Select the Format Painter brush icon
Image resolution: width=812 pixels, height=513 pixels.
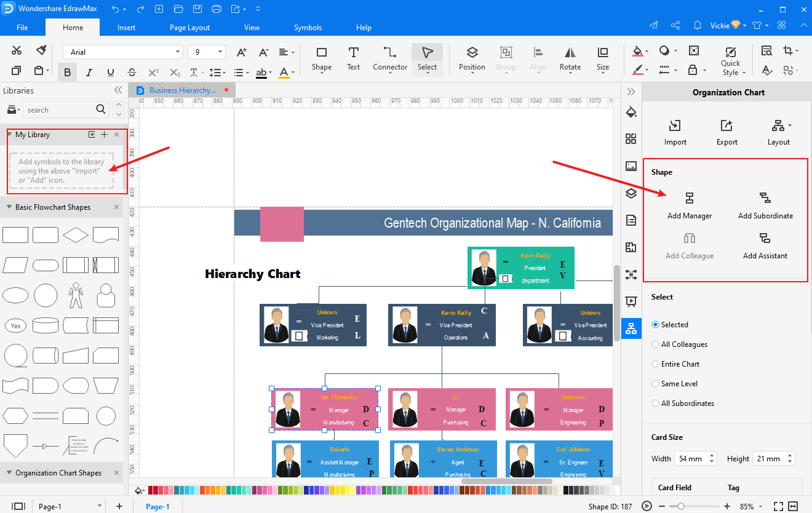(41, 50)
